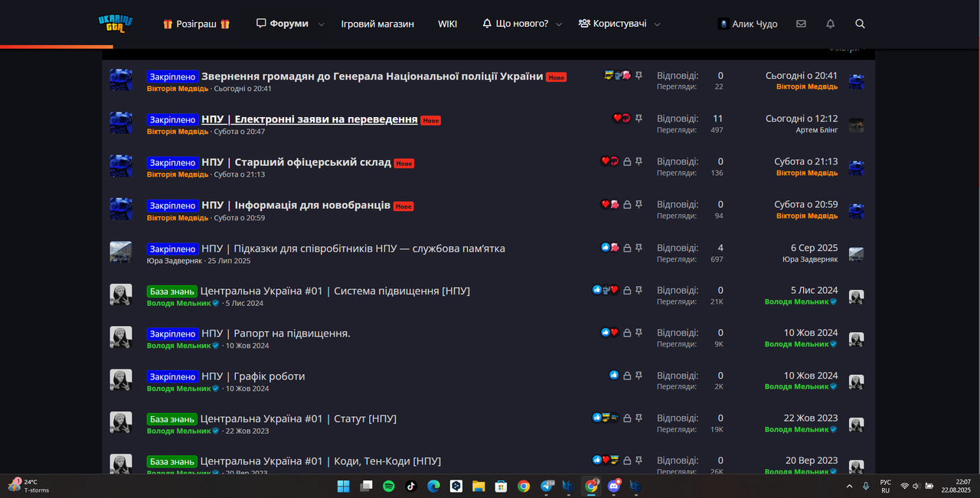Click pin icon on Система підвищення row
The image size is (980, 498).
639,290
